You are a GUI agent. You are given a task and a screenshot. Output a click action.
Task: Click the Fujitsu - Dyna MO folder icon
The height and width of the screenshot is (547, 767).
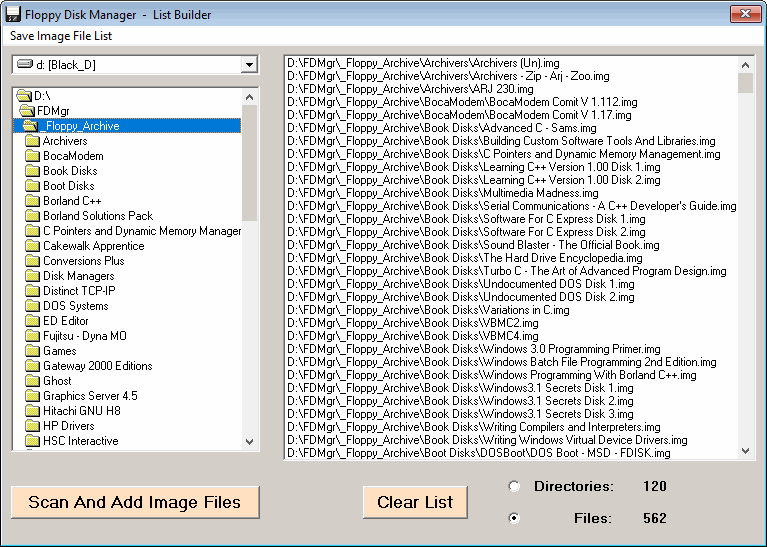[x=33, y=336]
